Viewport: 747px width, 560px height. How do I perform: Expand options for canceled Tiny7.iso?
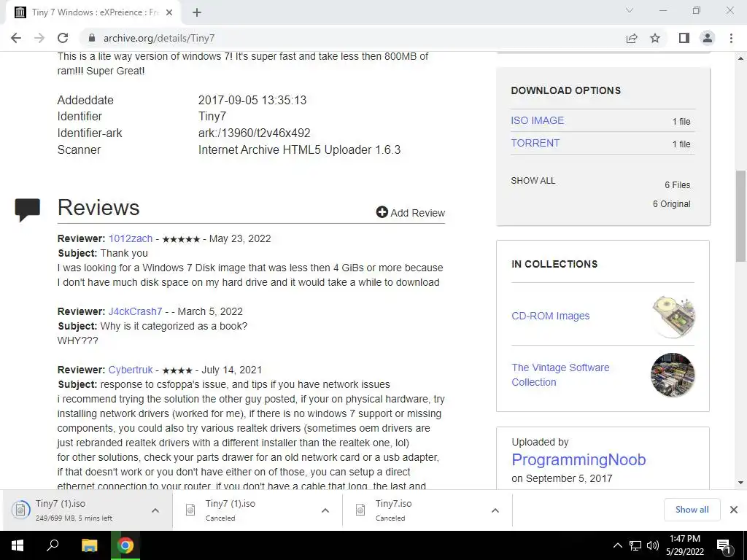[495, 510]
